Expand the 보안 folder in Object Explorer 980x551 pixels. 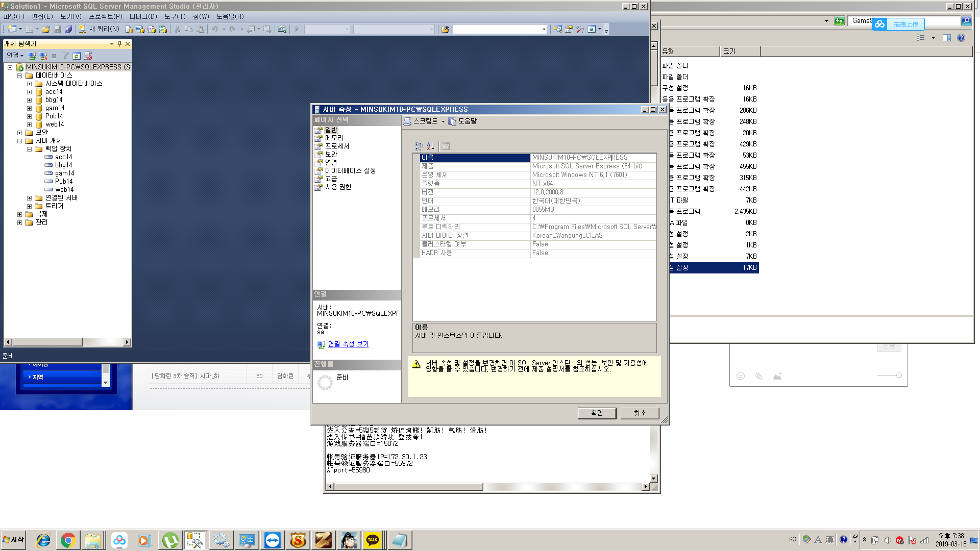(19, 133)
